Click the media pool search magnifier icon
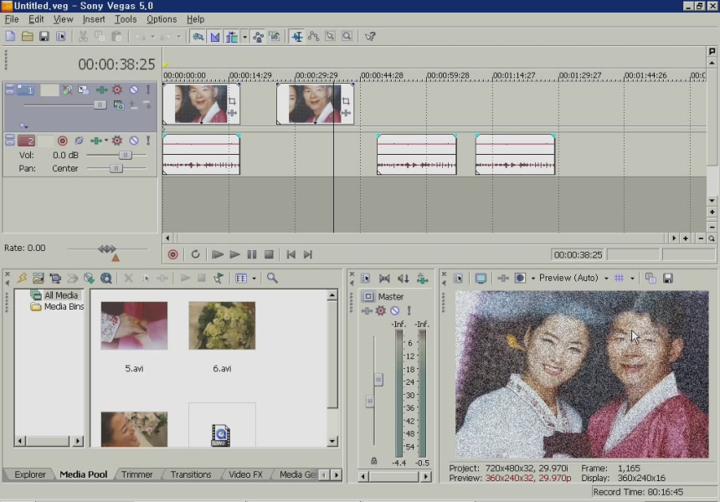Image resolution: width=720 pixels, height=502 pixels. pos(272,278)
